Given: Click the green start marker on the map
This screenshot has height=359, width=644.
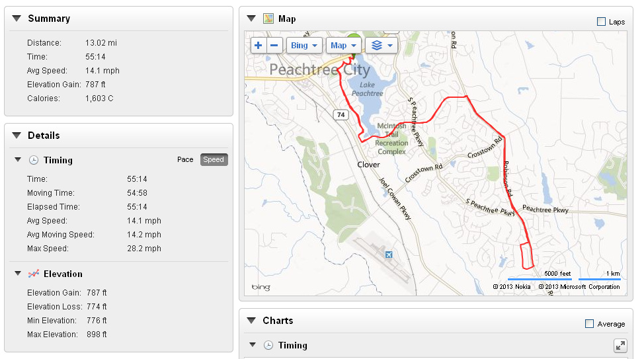Looking at the screenshot, I should (354, 37).
